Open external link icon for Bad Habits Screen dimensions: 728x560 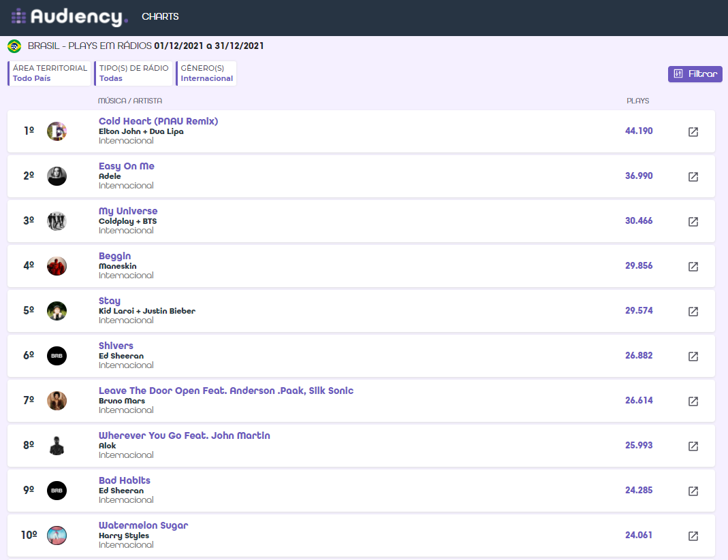coord(693,491)
